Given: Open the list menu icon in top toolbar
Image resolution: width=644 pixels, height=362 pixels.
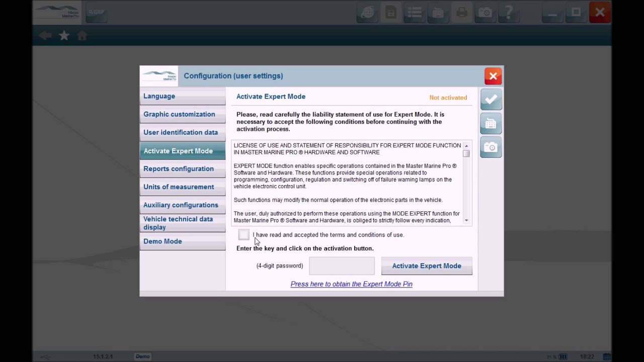Looking at the screenshot, I should click(x=415, y=13).
